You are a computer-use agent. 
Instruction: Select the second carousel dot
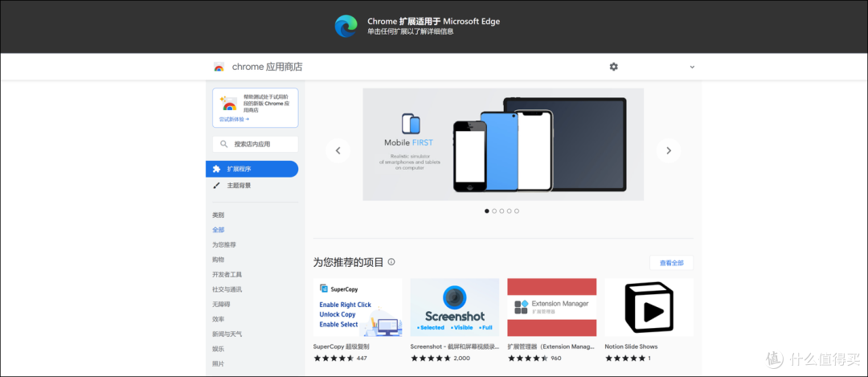click(x=494, y=211)
